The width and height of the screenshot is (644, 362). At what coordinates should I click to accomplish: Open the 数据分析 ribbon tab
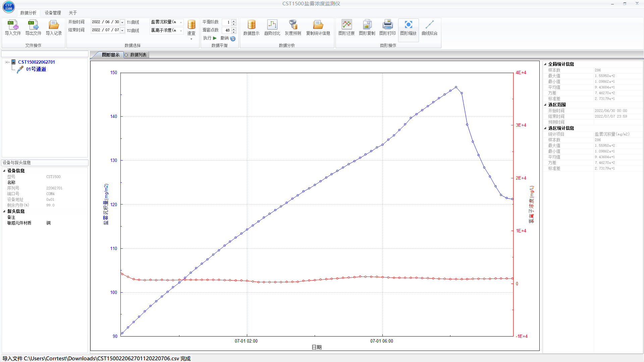(x=28, y=13)
